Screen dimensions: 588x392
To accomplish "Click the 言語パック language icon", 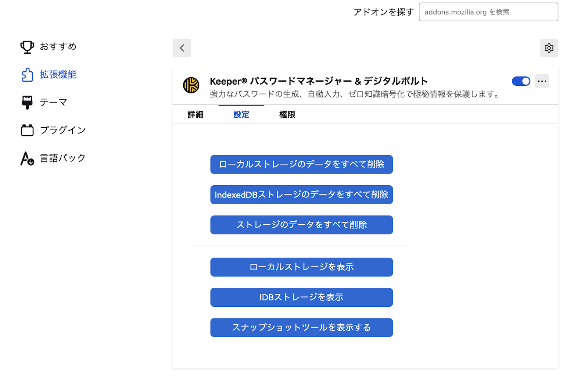I will click(x=27, y=158).
